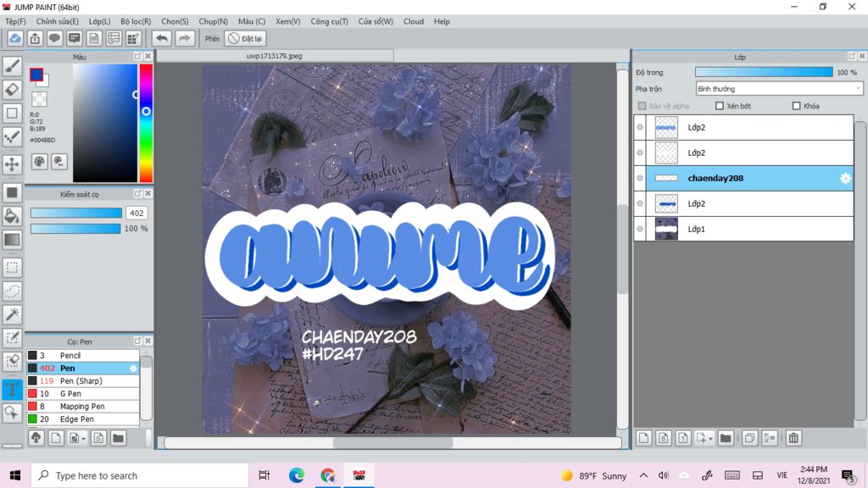The height and width of the screenshot is (488, 868).
Task: Select the Operation polygon cursor tool
Action: (12, 413)
